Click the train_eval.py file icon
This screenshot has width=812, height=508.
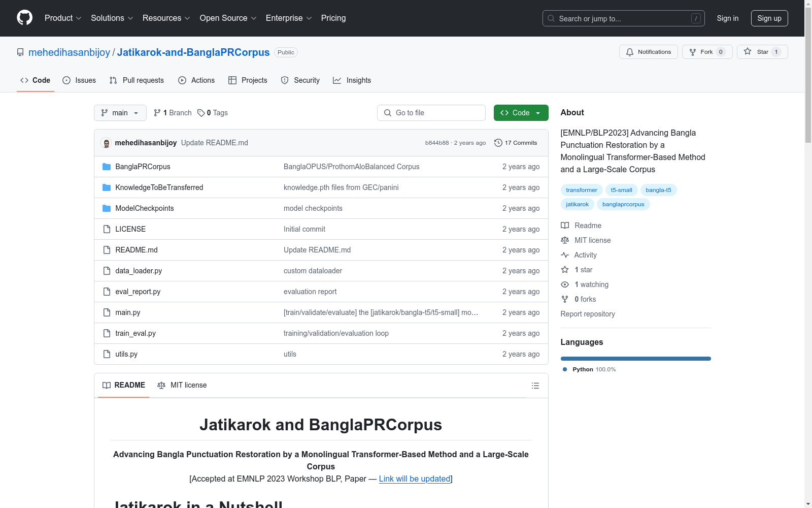click(107, 333)
